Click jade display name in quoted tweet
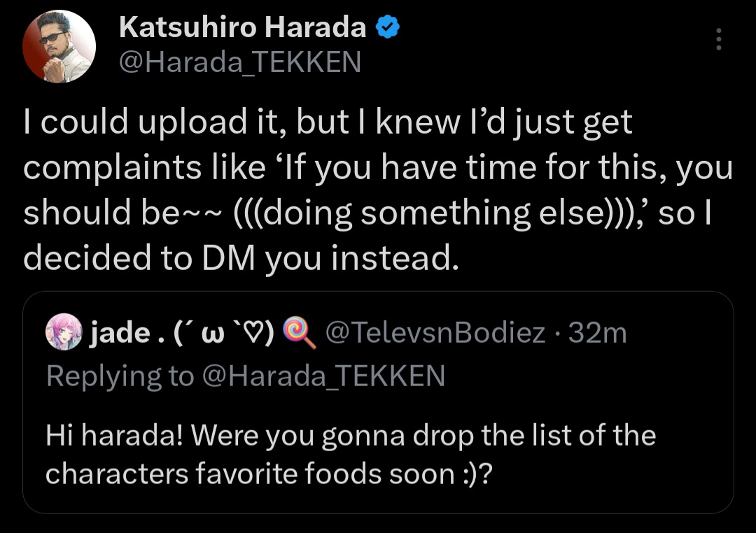The height and width of the screenshot is (533, 756). click(x=120, y=332)
